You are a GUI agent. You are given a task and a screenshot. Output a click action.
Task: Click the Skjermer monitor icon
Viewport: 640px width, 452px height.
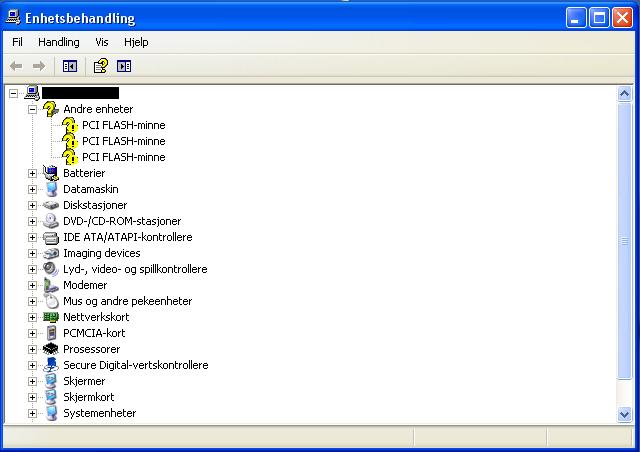[51, 381]
